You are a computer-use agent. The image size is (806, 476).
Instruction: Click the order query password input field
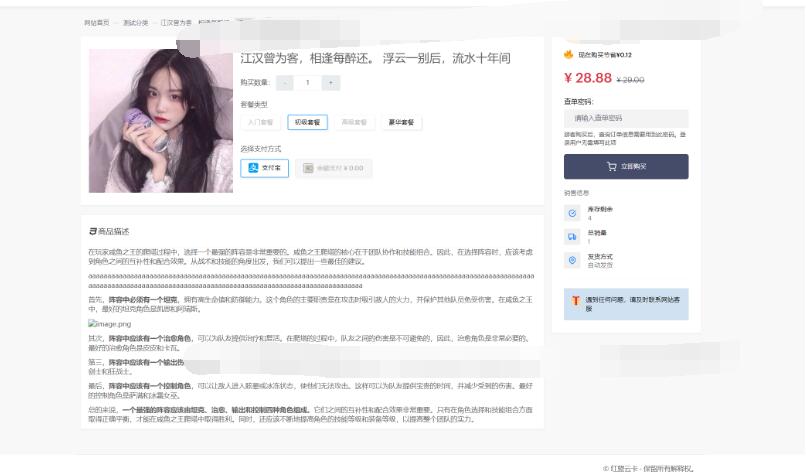click(x=625, y=118)
